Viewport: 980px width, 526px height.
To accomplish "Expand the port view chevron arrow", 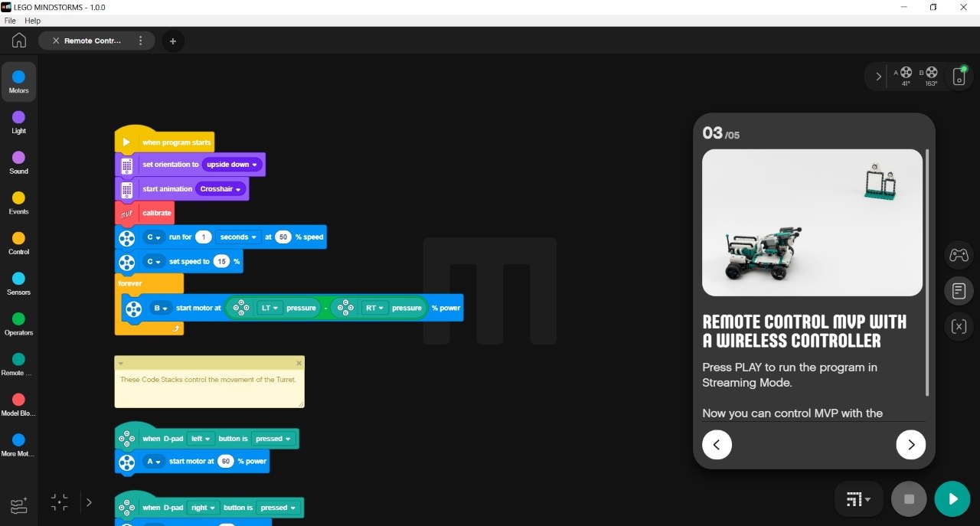I will 878,77.
